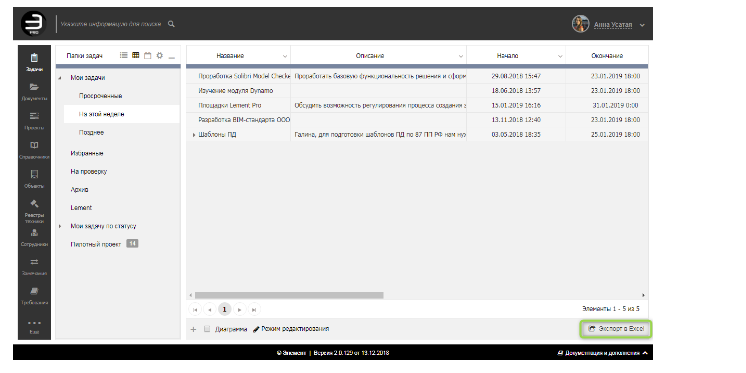This screenshot has height=373, width=746.
Task: Toggle the Диаграммы checkbox
Action: (x=206, y=329)
